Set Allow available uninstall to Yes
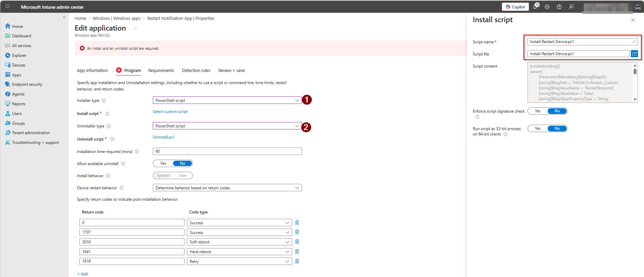 tap(163, 163)
